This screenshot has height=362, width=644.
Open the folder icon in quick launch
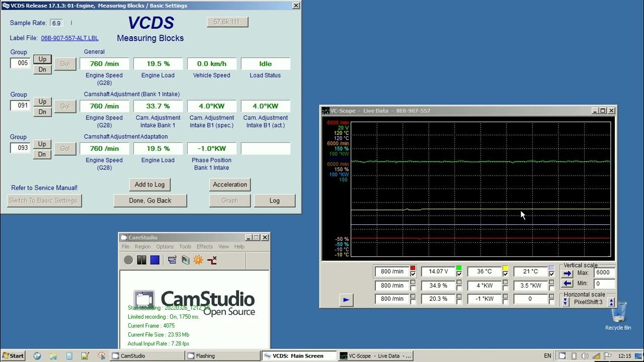point(53,355)
